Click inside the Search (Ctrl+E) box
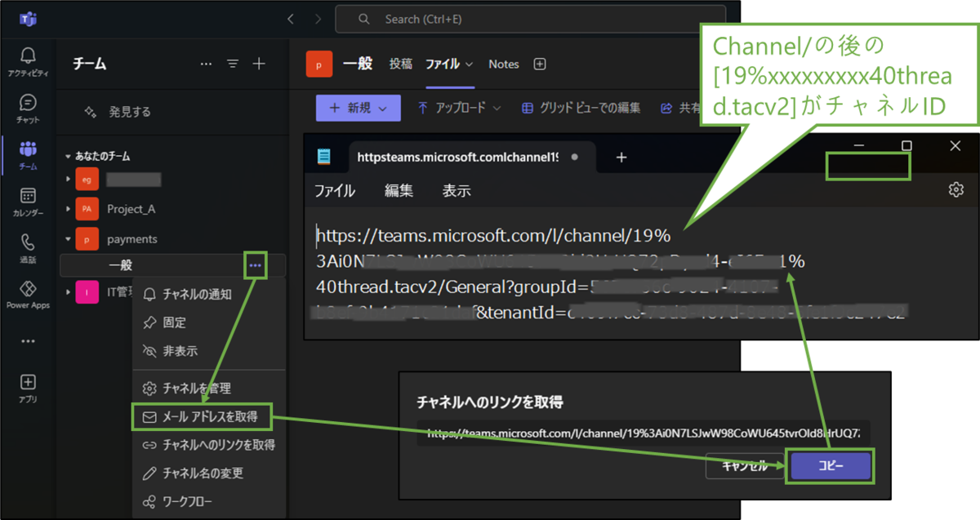This screenshot has height=520, width=980. click(x=530, y=19)
